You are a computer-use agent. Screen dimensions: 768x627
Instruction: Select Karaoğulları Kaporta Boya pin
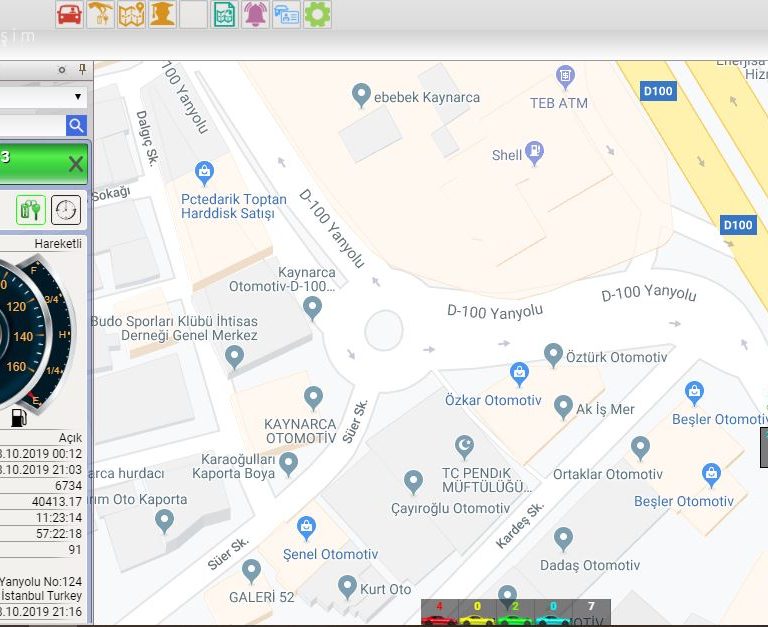(x=288, y=463)
